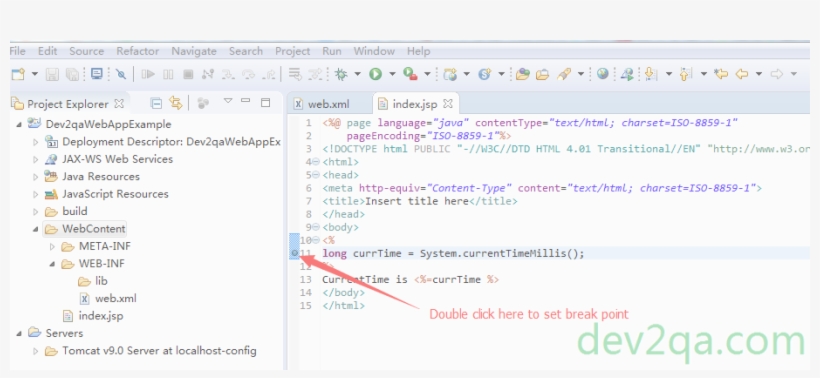Click the Back navigation arrow icon
820x378 pixels.
coord(742,74)
